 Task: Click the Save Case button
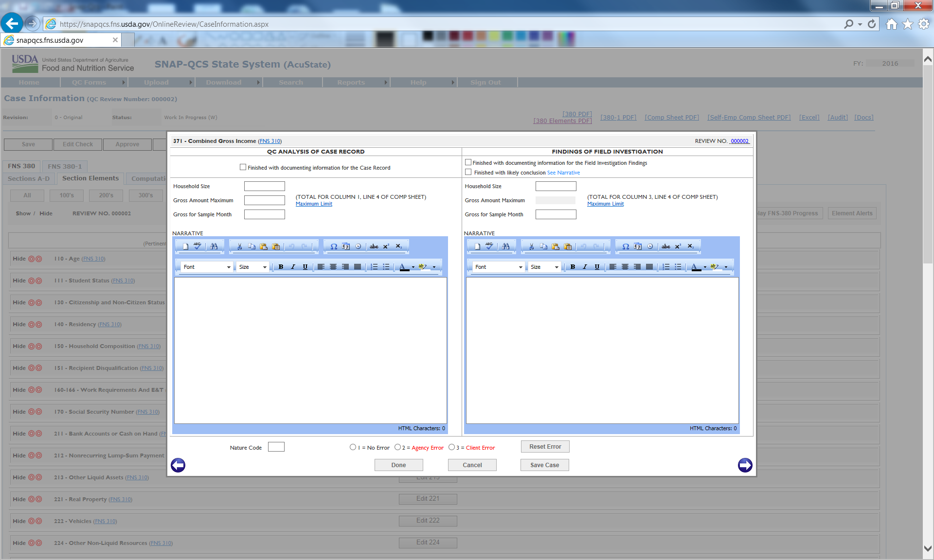(x=544, y=465)
